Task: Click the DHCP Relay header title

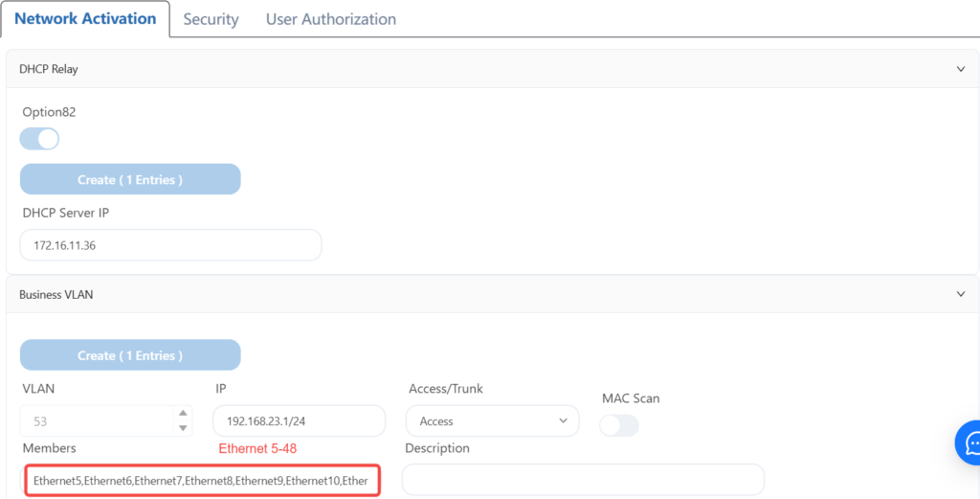Action: (49, 69)
